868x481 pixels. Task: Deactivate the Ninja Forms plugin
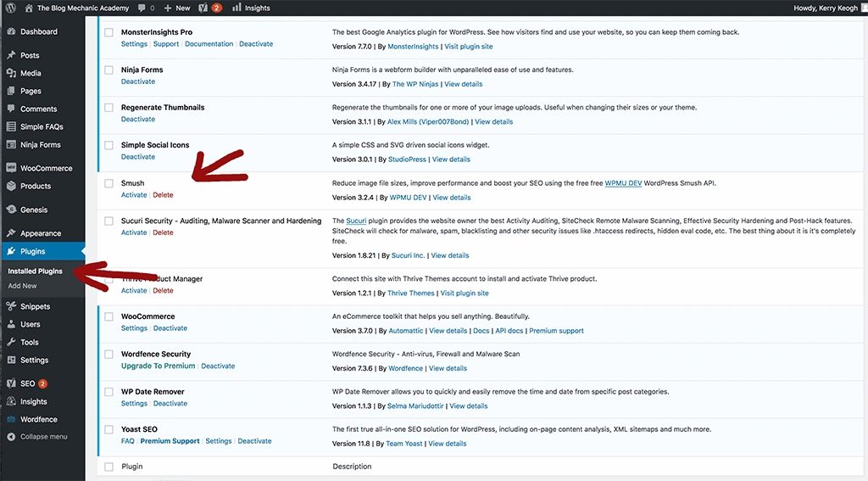point(138,81)
